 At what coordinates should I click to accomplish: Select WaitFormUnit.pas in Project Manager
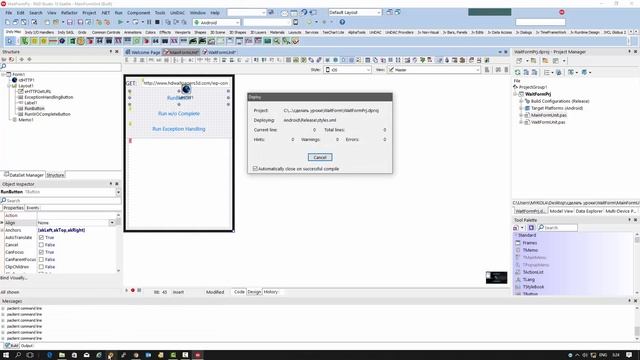click(548, 122)
